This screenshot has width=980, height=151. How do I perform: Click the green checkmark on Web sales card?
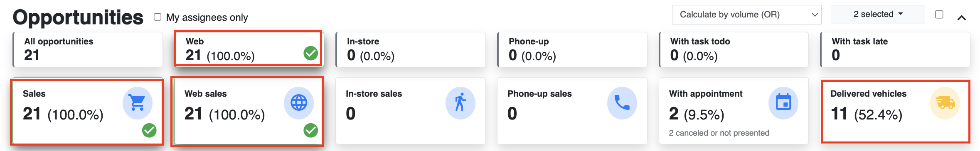coord(310,130)
